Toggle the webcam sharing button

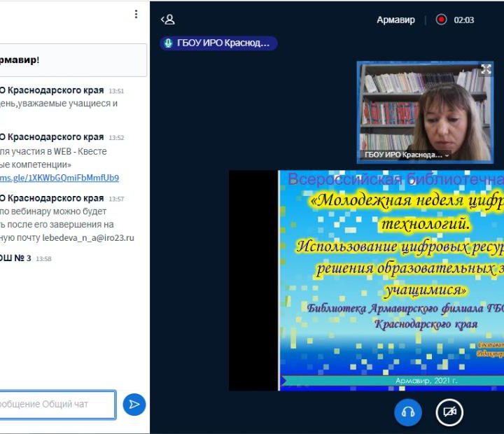[449, 412]
